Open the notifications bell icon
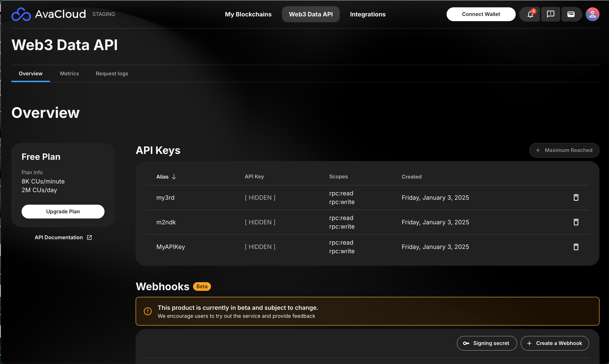This screenshot has height=364, width=609. pyautogui.click(x=530, y=14)
